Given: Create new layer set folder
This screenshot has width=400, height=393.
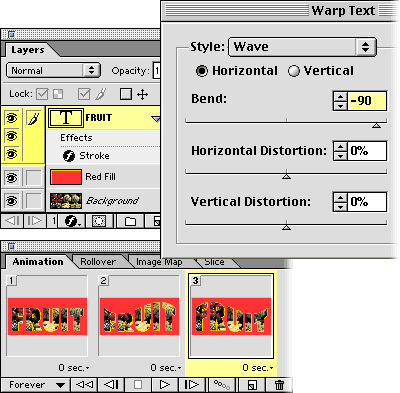Looking at the screenshot, I should click(130, 221).
